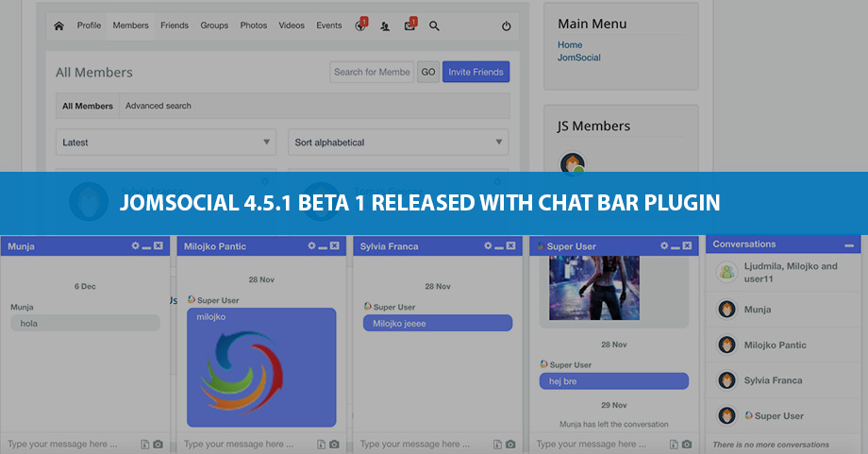Open the Munja conversation in list
Image resolution: width=868 pixels, height=454 pixels.
783,310
